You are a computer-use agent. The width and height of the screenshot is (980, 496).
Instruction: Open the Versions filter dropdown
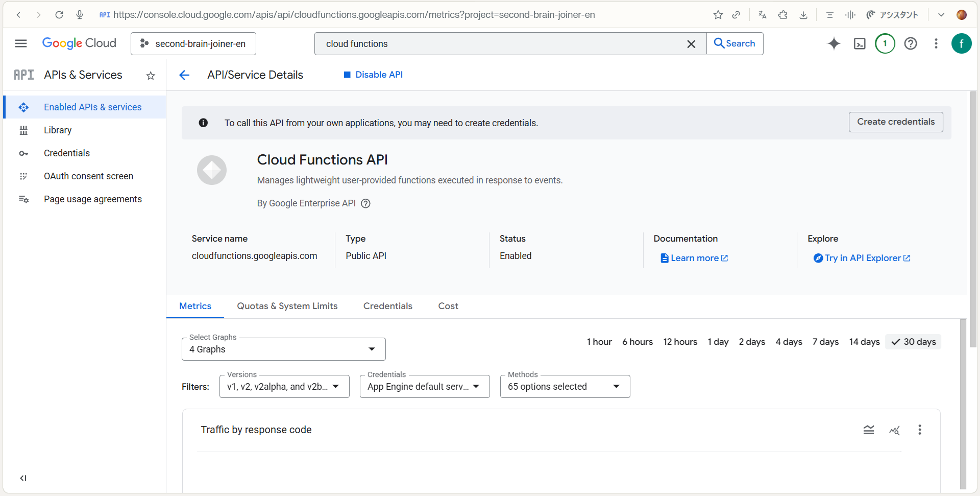(x=284, y=387)
